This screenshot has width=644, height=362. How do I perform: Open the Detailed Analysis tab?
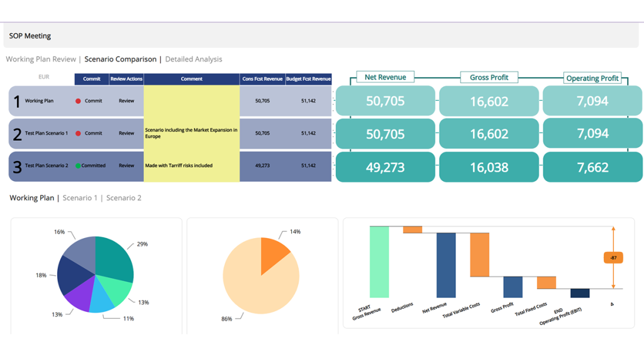194,58
